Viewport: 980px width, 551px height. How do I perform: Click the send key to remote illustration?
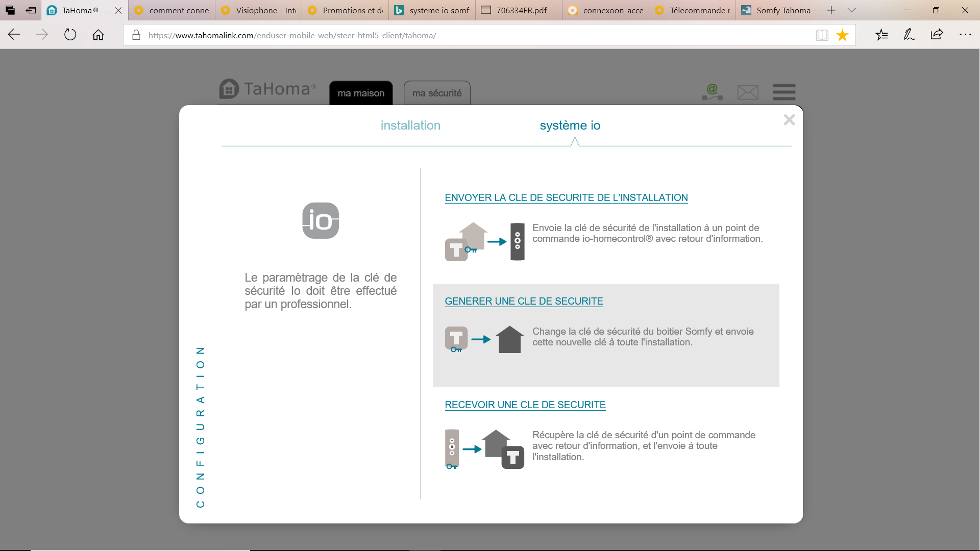485,241
